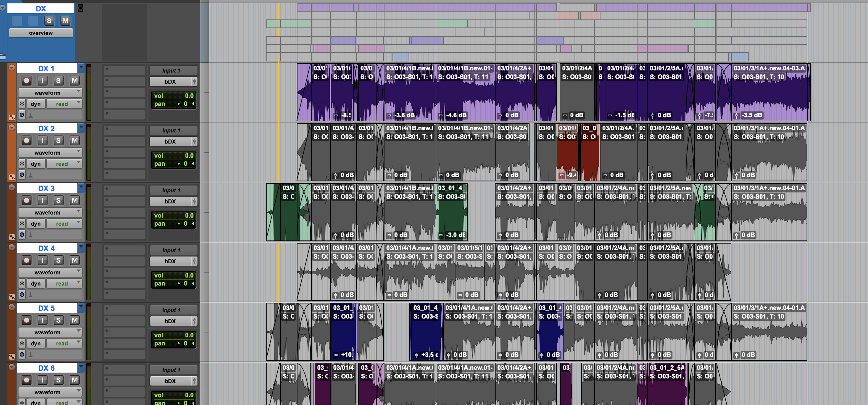This screenshot has width=868, height=405.
Task: Mute the DX folder track
Action: click(x=65, y=21)
